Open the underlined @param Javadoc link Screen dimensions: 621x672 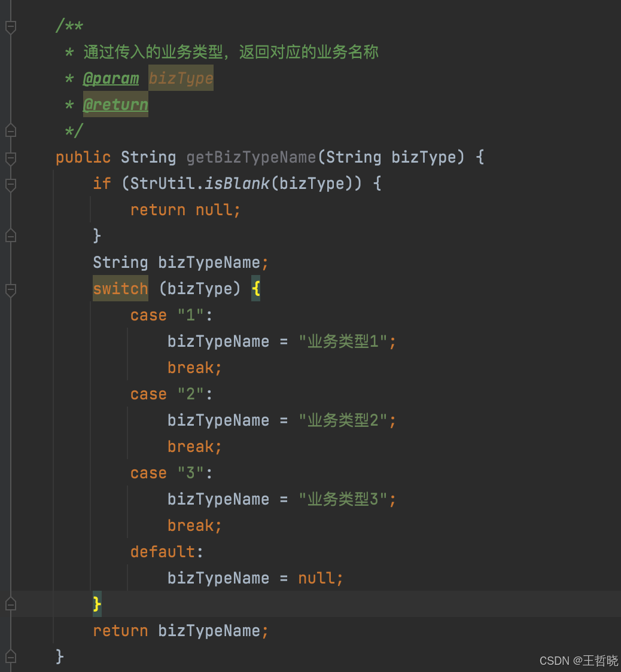[111, 78]
